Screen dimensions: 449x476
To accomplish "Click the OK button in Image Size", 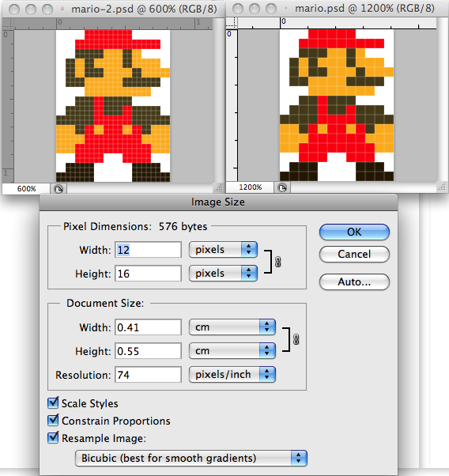I will pyautogui.click(x=354, y=232).
